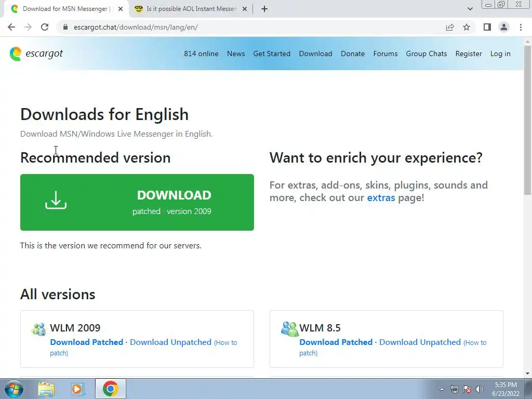The image size is (532, 399).
Task: Click the escargot snail logo icon
Action: 15,54
